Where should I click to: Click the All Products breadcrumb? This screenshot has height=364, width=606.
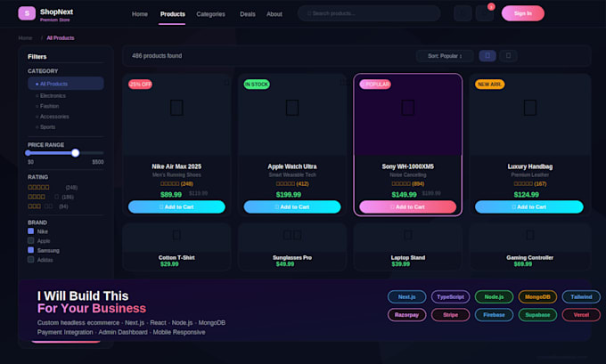[61, 38]
